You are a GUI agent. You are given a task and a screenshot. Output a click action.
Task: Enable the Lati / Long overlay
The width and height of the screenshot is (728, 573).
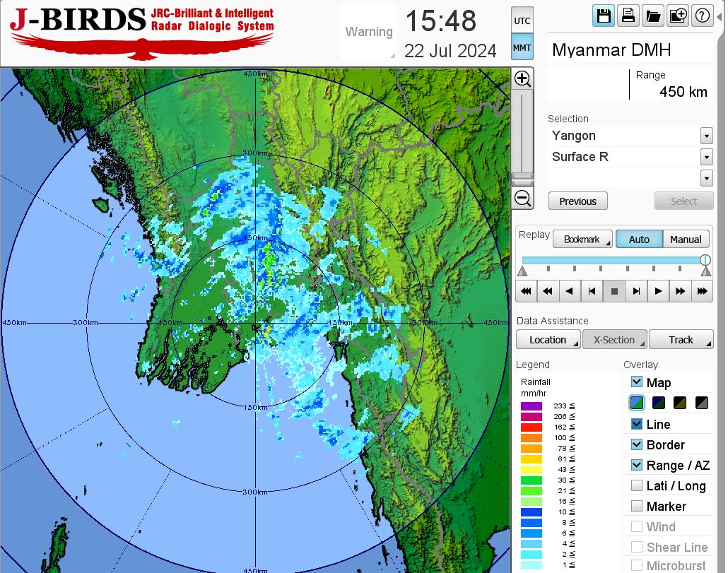point(637,485)
